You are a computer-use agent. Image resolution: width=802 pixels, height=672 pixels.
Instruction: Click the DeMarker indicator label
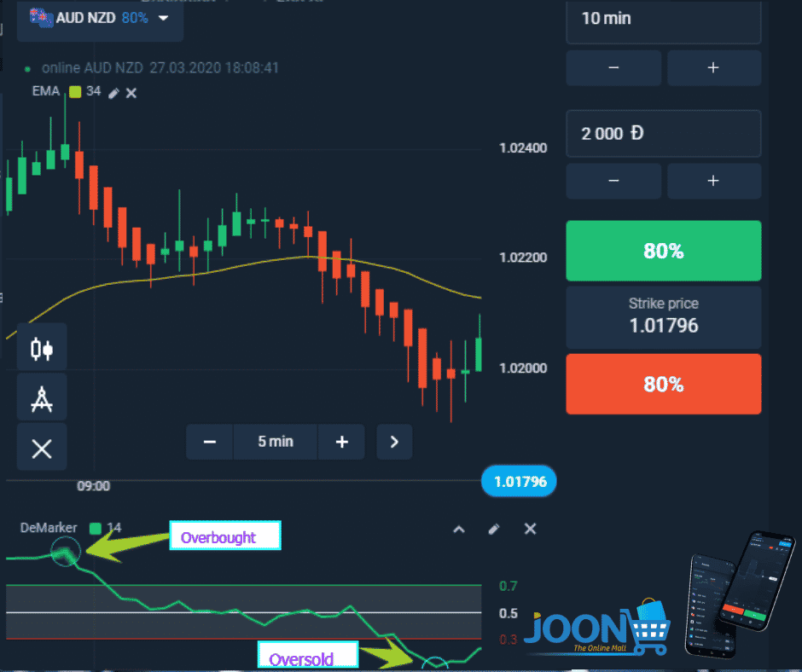click(49, 528)
